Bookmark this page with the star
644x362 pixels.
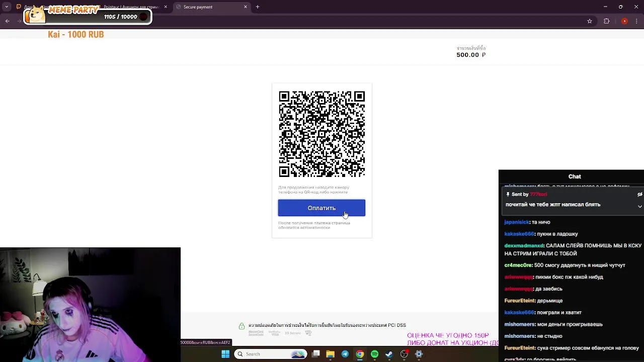590,21
